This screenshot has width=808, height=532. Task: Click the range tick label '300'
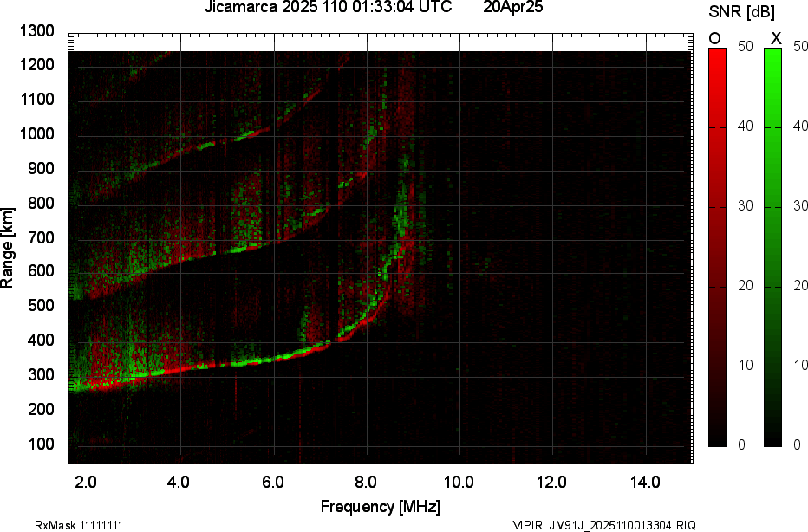pos(41,374)
